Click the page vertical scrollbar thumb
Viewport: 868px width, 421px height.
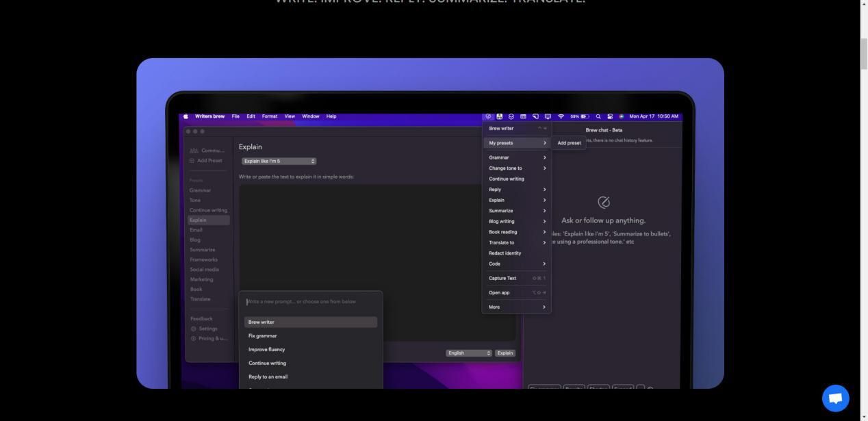coord(864,55)
